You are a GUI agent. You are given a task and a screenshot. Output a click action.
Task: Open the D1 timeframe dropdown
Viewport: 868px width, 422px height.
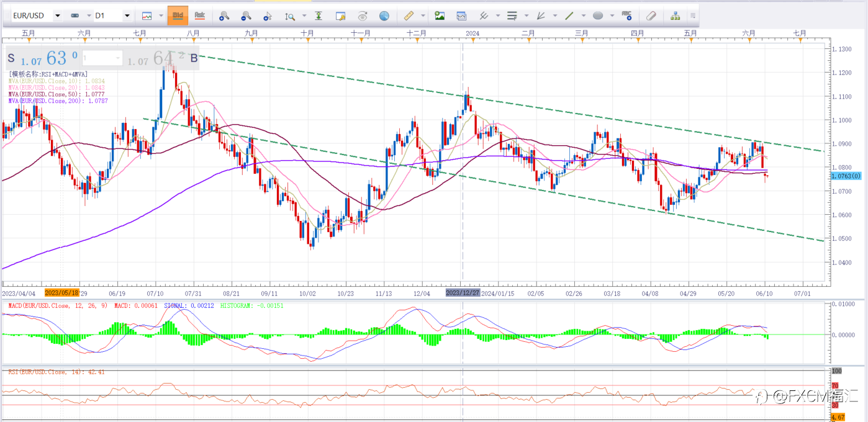pyautogui.click(x=127, y=16)
